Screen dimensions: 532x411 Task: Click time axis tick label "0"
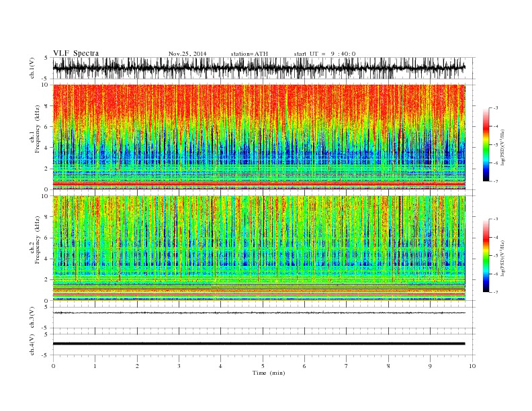click(x=53, y=366)
